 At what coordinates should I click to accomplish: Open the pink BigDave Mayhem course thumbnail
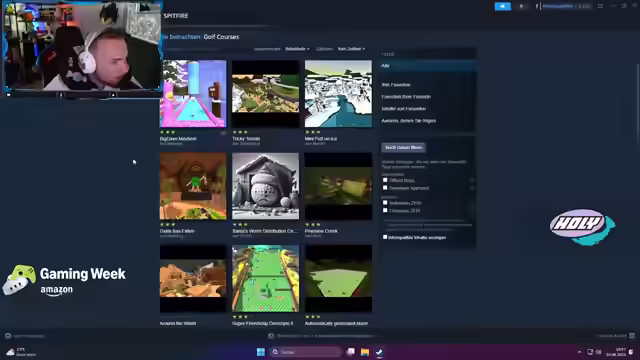pyautogui.click(x=193, y=94)
